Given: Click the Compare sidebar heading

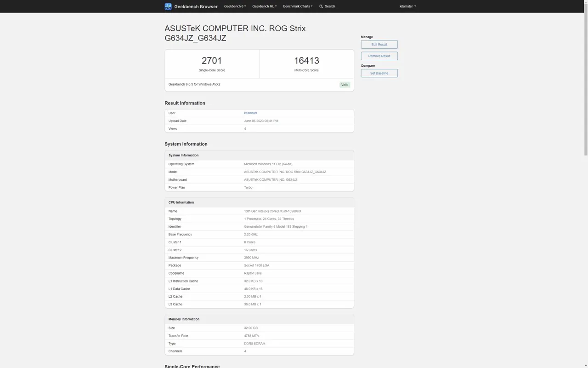Looking at the screenshot, I should point(367,66).
